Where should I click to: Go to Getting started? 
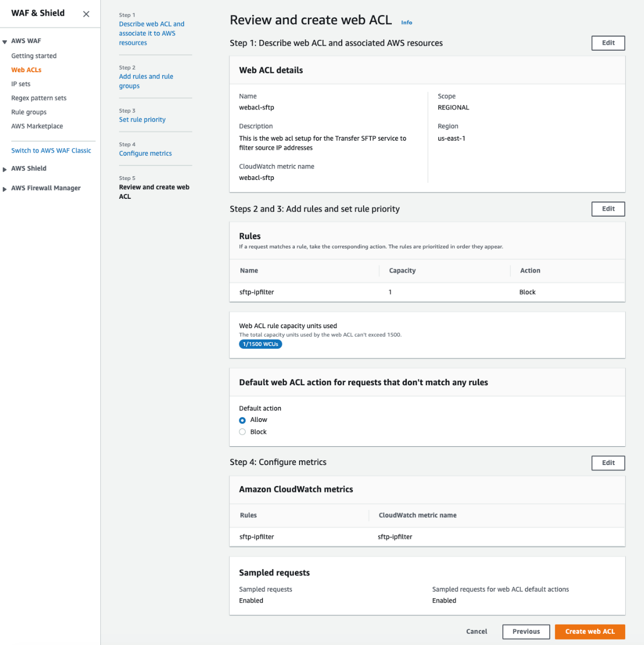(x=33, y=56)
